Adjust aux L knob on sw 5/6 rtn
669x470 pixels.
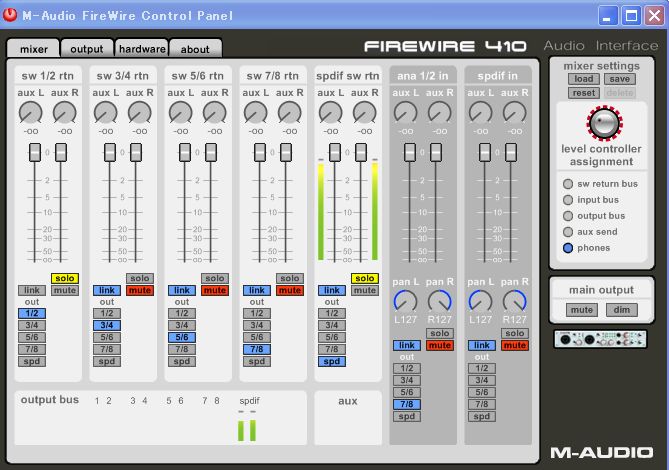(180, 113)
